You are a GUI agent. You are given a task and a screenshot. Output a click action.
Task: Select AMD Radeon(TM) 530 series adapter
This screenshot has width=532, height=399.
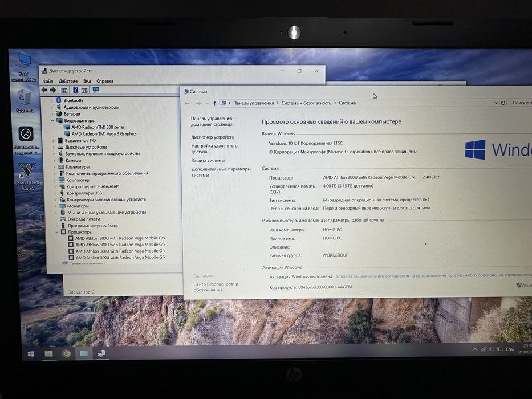[x=98, y=127]
